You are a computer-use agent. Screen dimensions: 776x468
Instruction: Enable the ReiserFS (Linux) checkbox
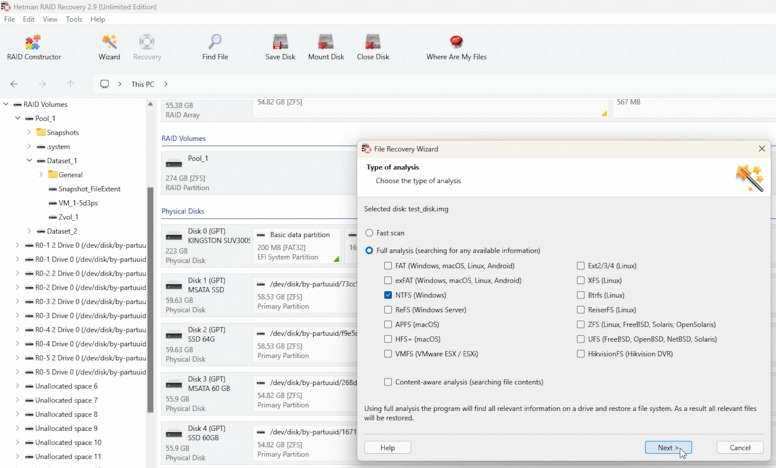(581, 310)
